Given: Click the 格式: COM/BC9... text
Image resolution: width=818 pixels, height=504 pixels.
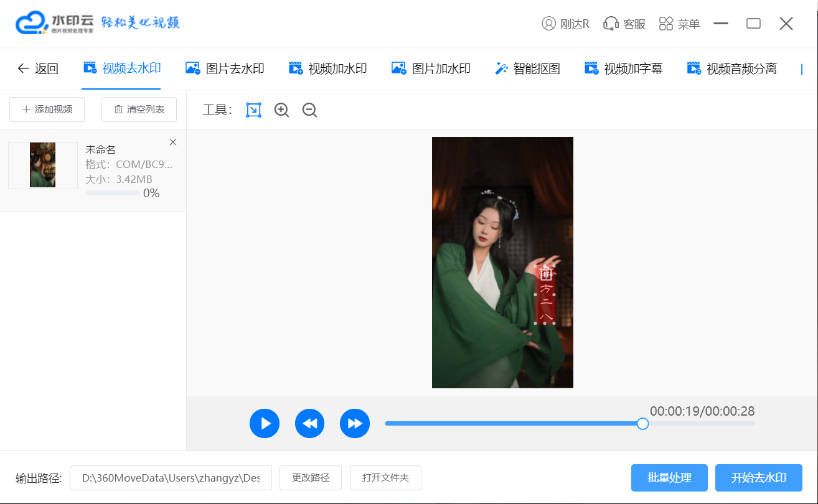Looking at the screenshot, I should pos(129,164).
